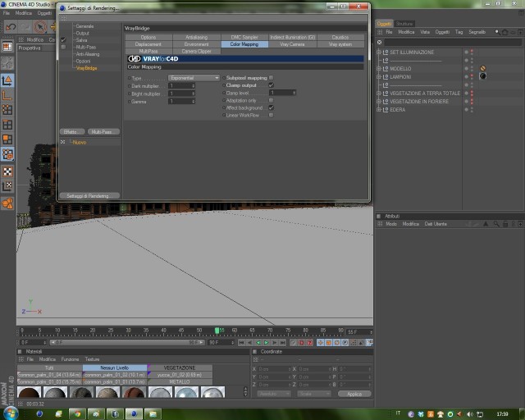Click the go to start playback icon
Screen dimensions: 525x420
(241, 343)
